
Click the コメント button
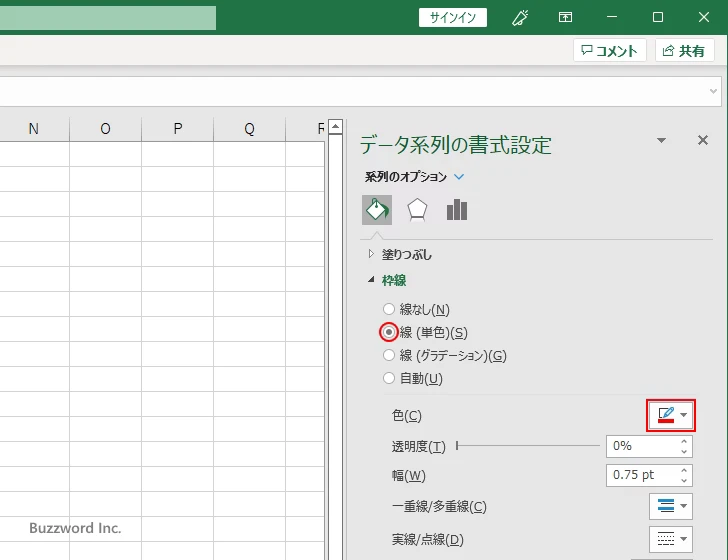tap(610, 51)
